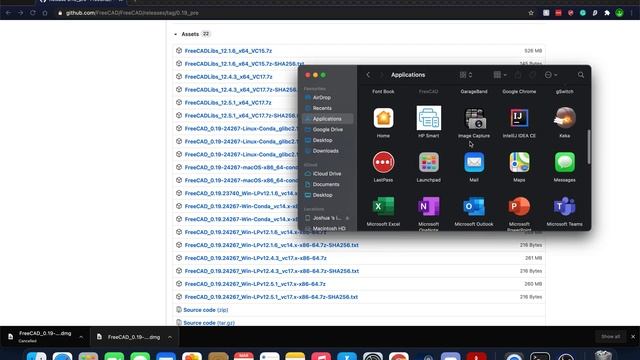Open the Chrome profile avatar
640x360 pixels.
tap(620, 13)
